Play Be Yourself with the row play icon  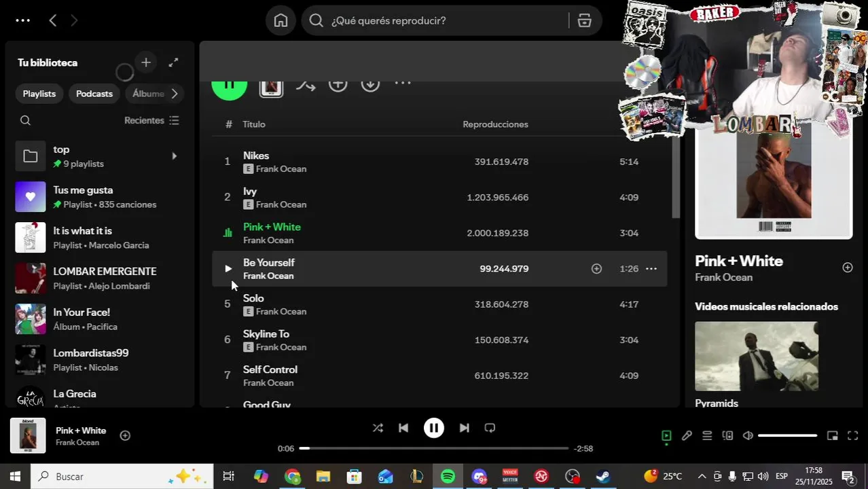coord(228,269)
